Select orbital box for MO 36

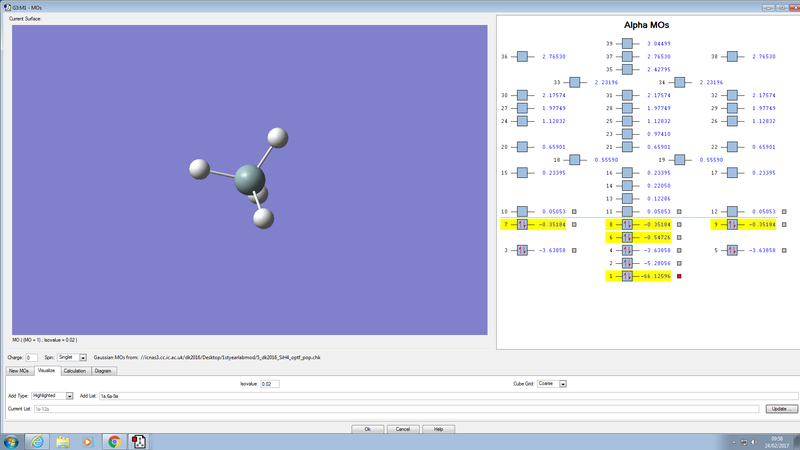522,56
